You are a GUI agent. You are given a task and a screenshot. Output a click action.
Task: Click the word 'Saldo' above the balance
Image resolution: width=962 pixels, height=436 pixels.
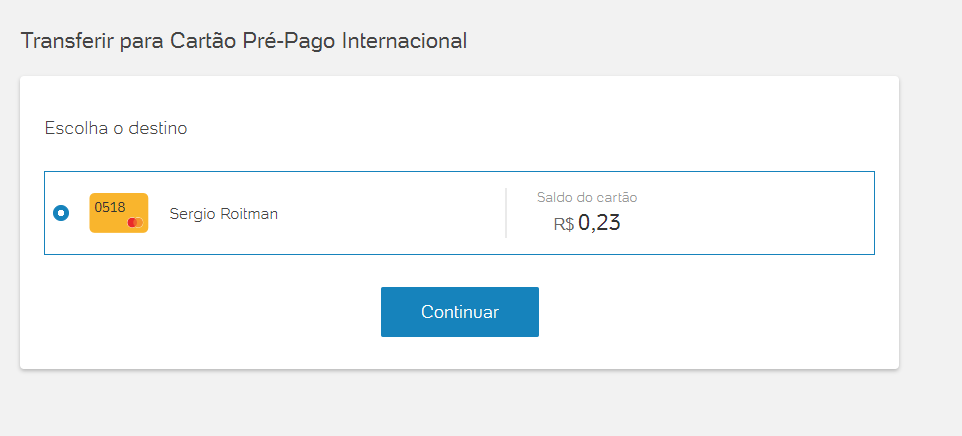point(555,197)
